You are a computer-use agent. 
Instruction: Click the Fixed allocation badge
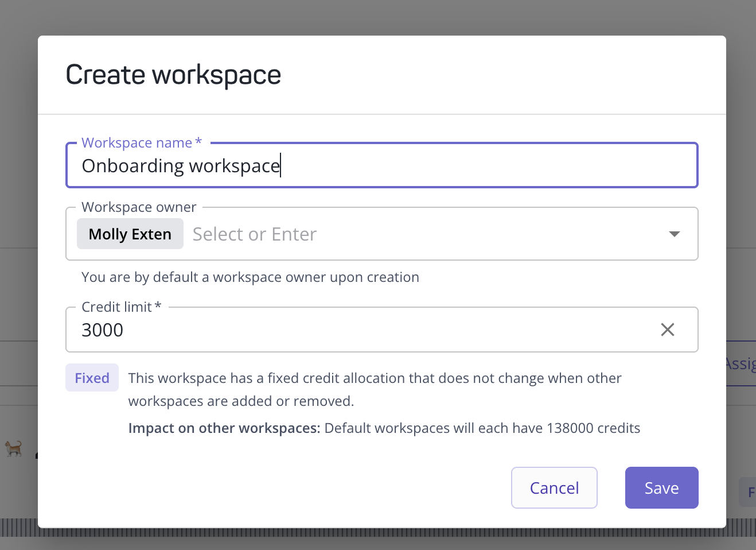pyautogui.click(x=92, y=378)
